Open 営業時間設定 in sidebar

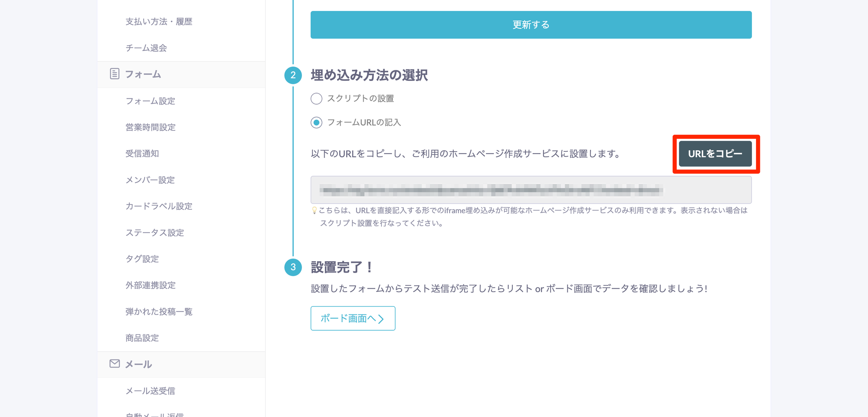tap(150, 127)
